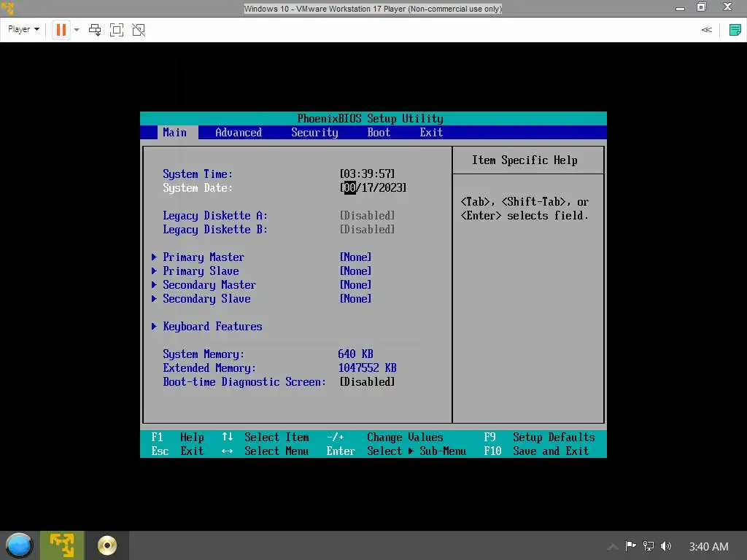Image resolution: width=747 pixels, height=560 pixels.
Task: Click Primary Master [None] value
Action: pyautogui.click(x=355, y=257)
